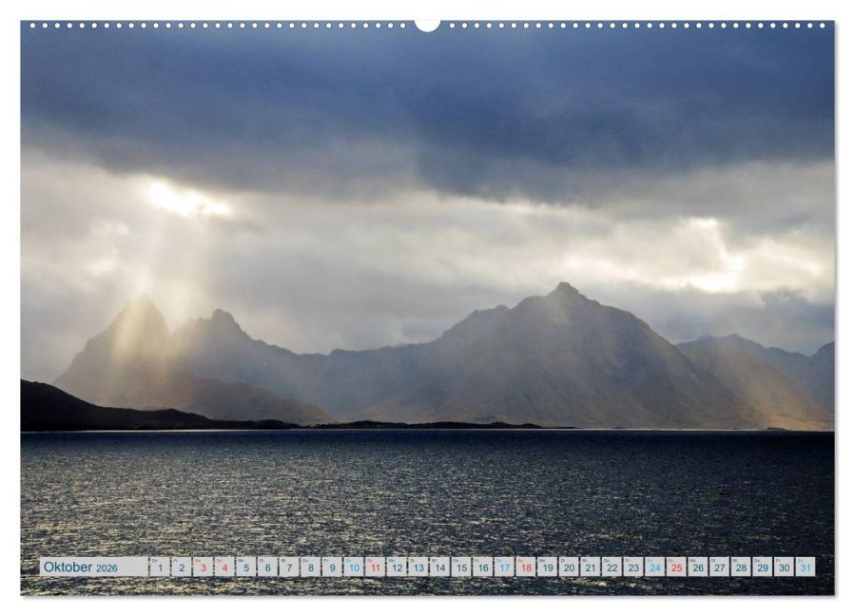Choose day 28 in the calendar strip
The width and height of the screenshot is (855, 616).
click(x=741, y=568)
